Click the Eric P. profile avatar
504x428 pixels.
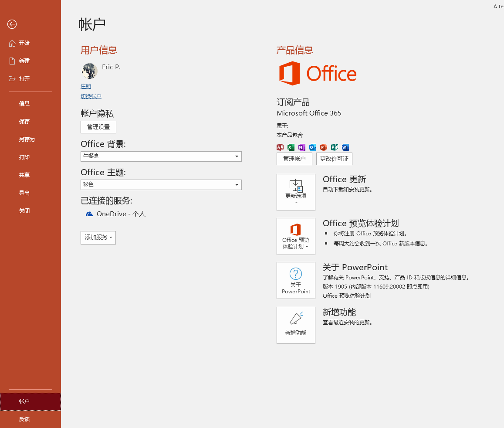(89, 71)
